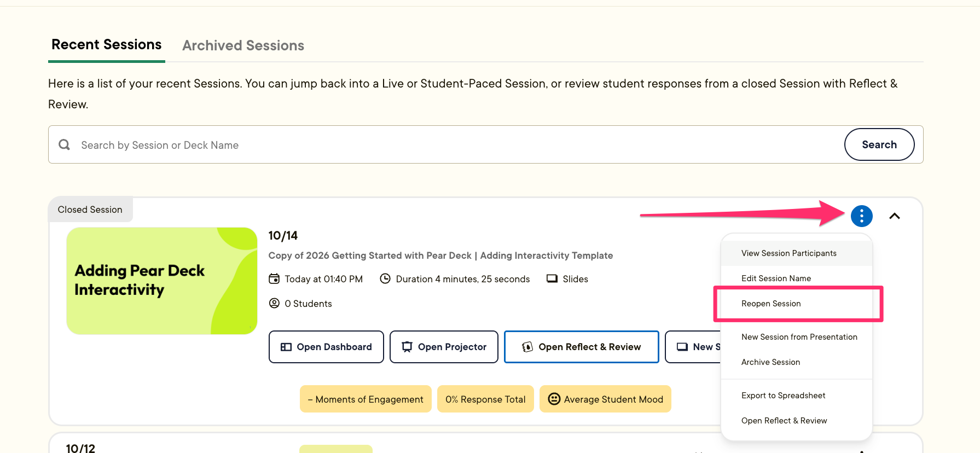This screenshot has width=980, height=453.
Task: Choose Export to Spreadsheet option
Action: tap(796, 396)
